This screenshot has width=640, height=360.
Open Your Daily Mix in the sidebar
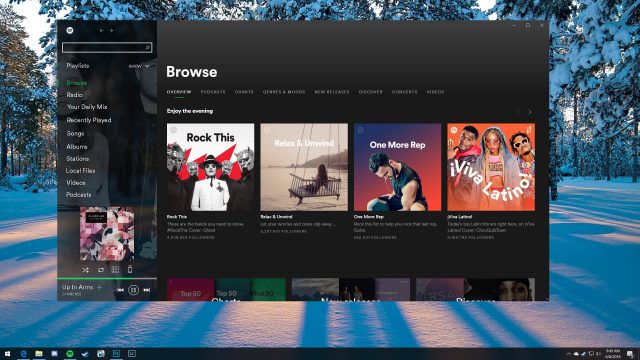point(87,107)
